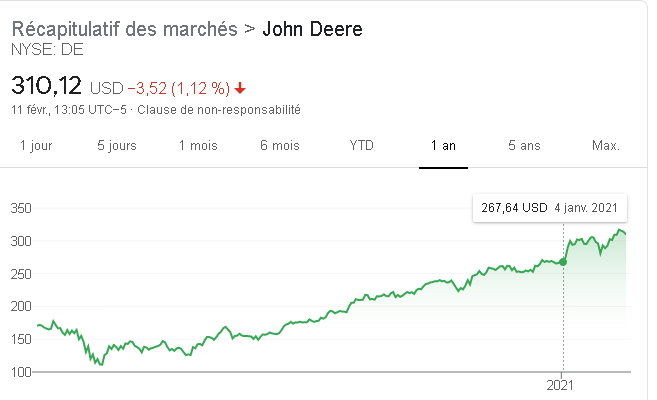Click the 100 y-axis label
This screenshot has height=400, width=657.
point(23,372)
